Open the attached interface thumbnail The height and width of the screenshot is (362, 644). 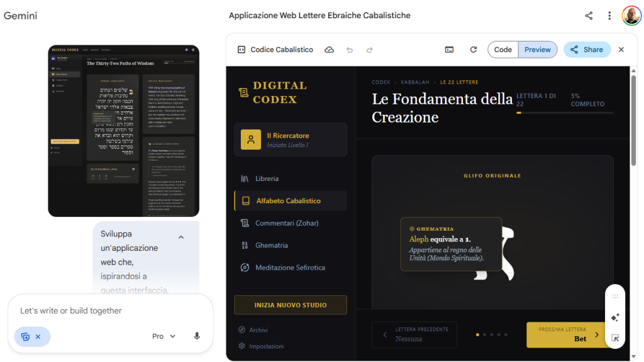click(x=123, y=131)
